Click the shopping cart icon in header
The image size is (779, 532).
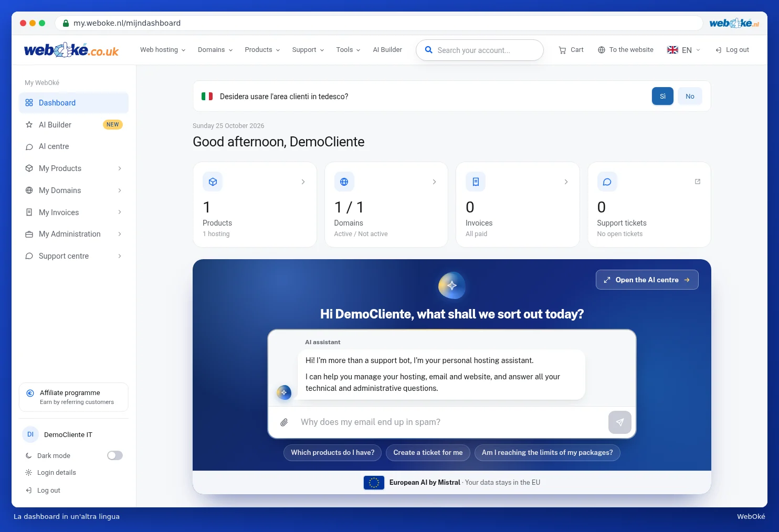(562, 50)
